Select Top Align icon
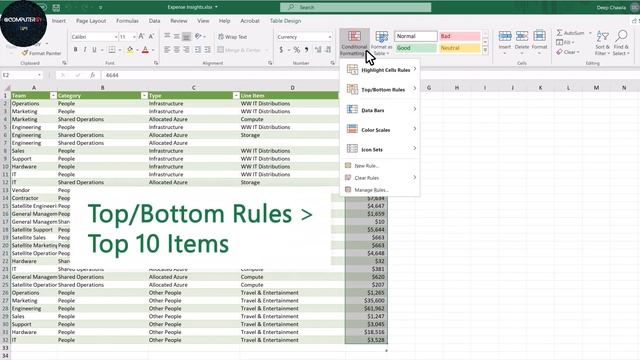Screen dimensions: 640x360 [x=167, y=36]
